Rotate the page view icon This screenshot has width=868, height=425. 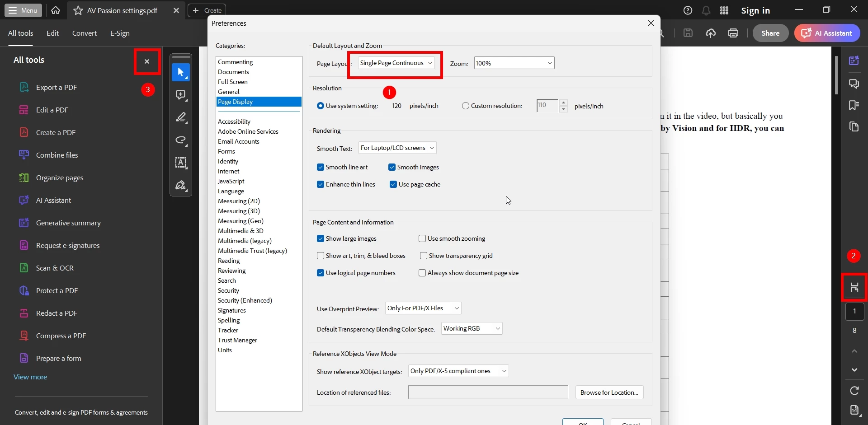[854, 391]
